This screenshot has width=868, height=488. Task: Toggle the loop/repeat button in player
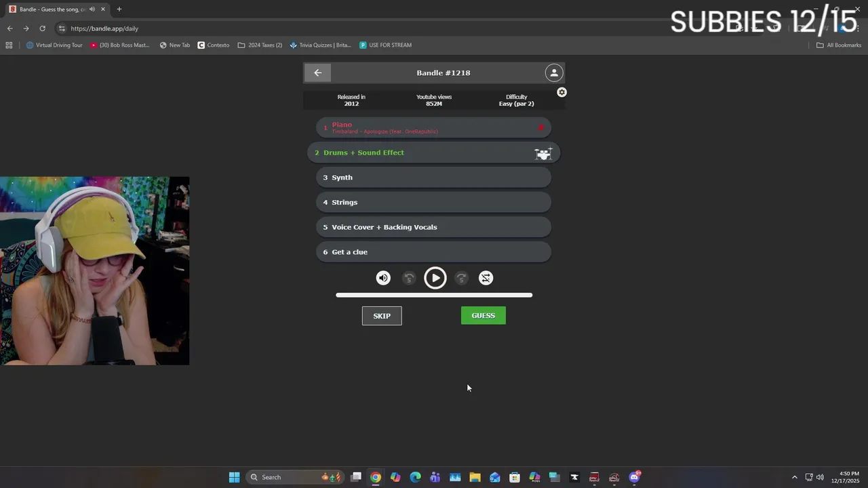[486, 278]
